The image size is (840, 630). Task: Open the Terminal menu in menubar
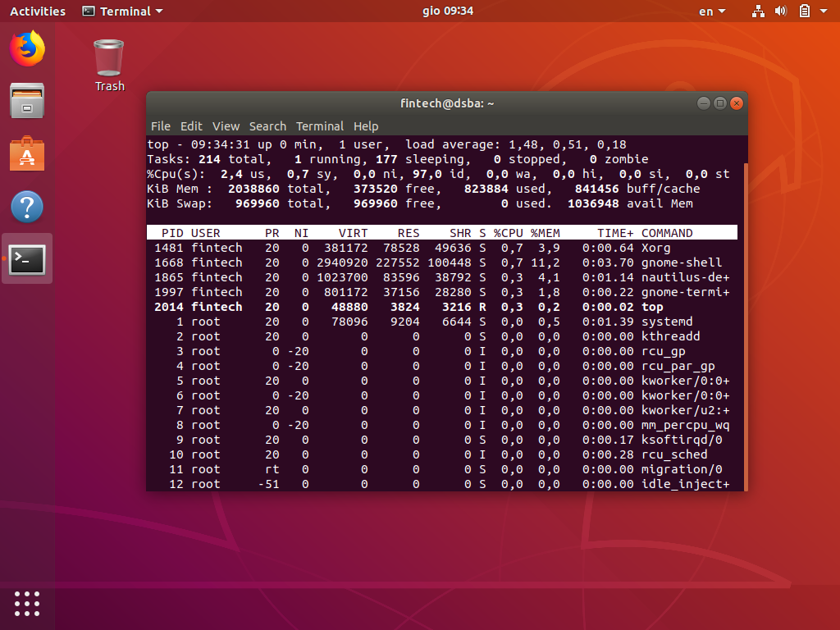point(320,126)
